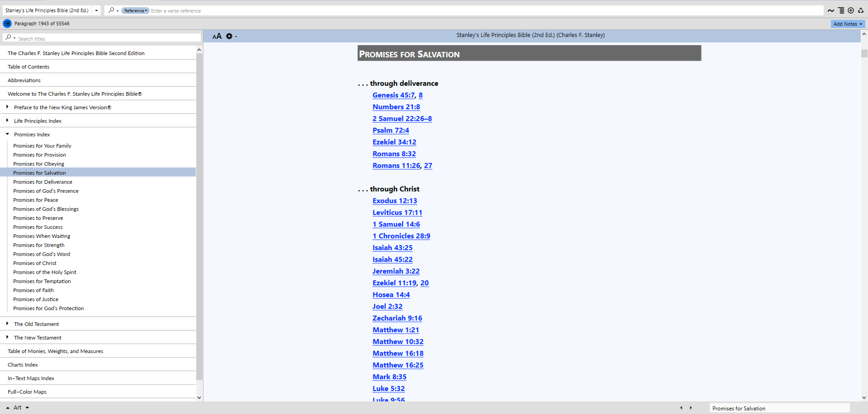The image size is (868, 414).
Task: Click the blue table of contents toggle icon
Action: pyautogui.click(x=7, y=23)
